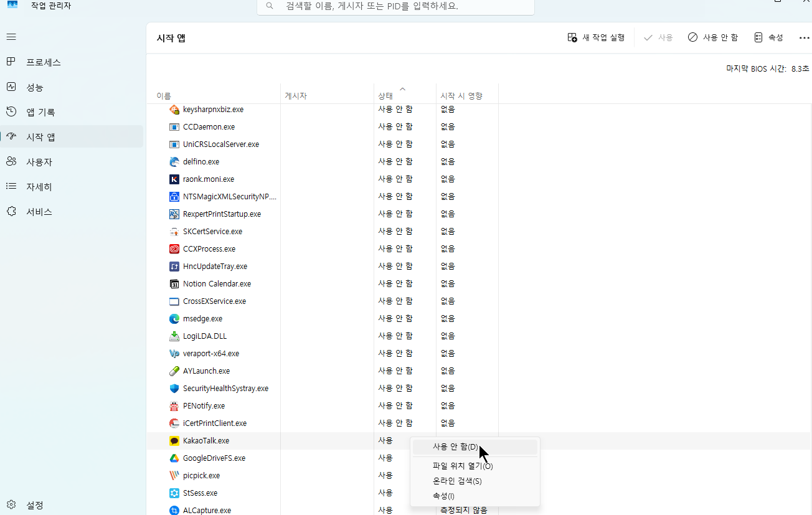Screen dimensions: 812x515
Task: Click the 측정되지 않음 impact cell
Action: (464, 511)
